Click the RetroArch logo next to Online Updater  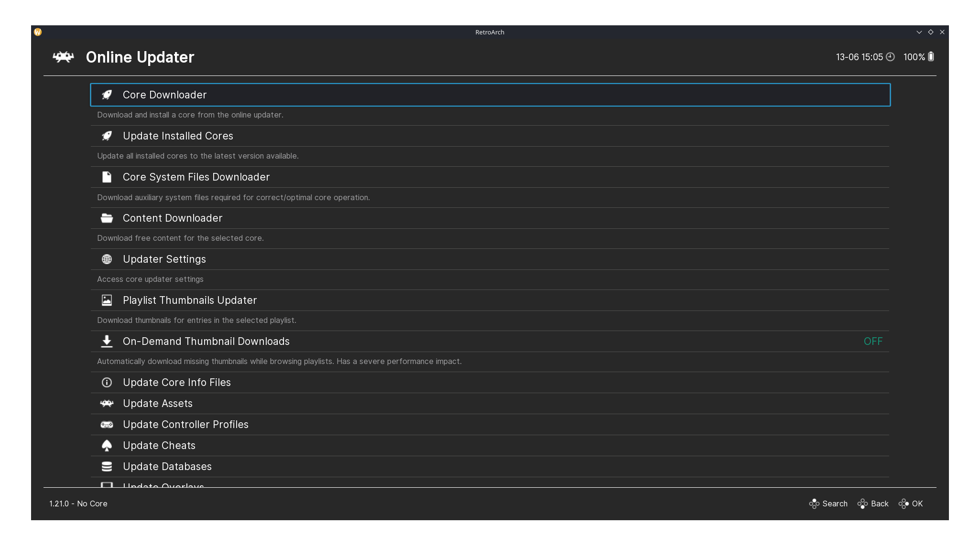tap(63, 57)
